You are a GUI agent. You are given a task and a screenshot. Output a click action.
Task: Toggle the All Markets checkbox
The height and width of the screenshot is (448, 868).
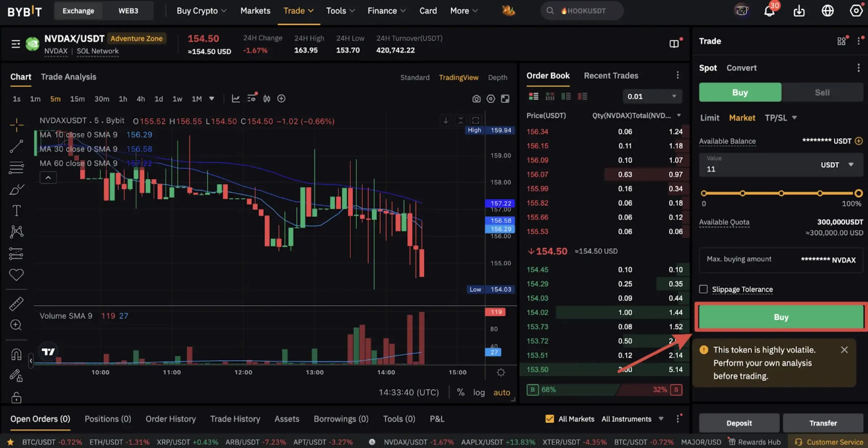pos(550,419)
